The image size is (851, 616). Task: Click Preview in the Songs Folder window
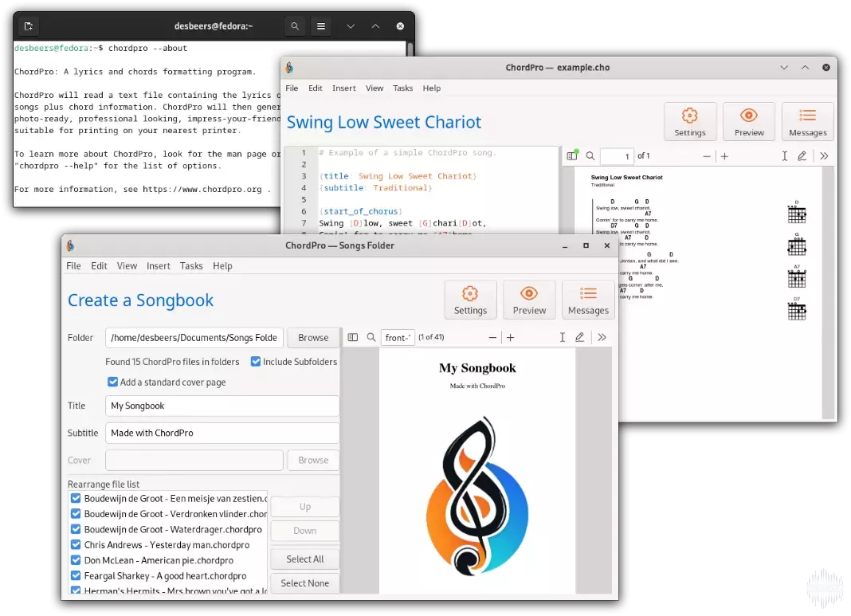click(529, 300)
